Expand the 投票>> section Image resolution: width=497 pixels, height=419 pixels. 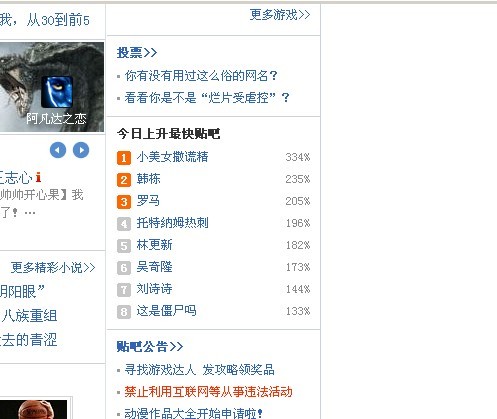137,53
